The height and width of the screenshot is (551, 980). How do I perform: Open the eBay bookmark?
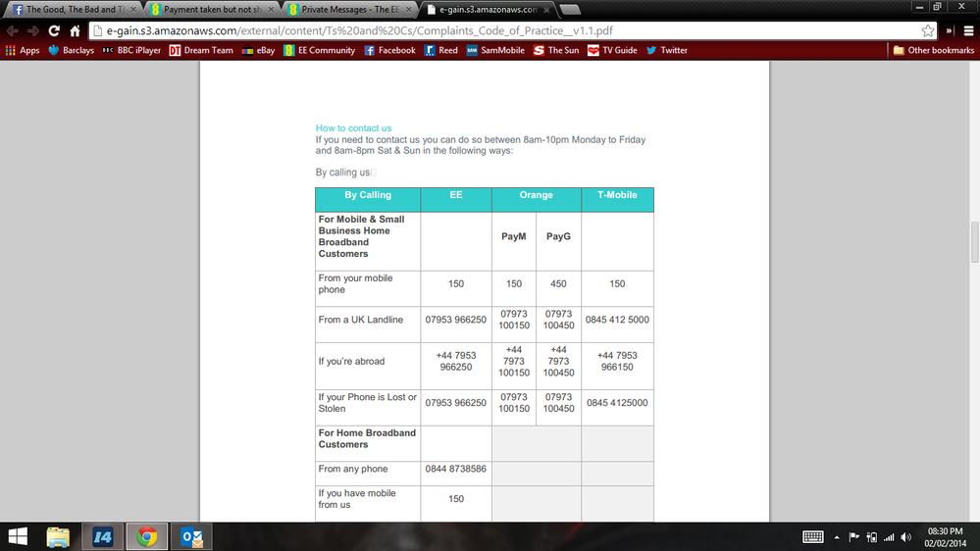tap(258, 50)
